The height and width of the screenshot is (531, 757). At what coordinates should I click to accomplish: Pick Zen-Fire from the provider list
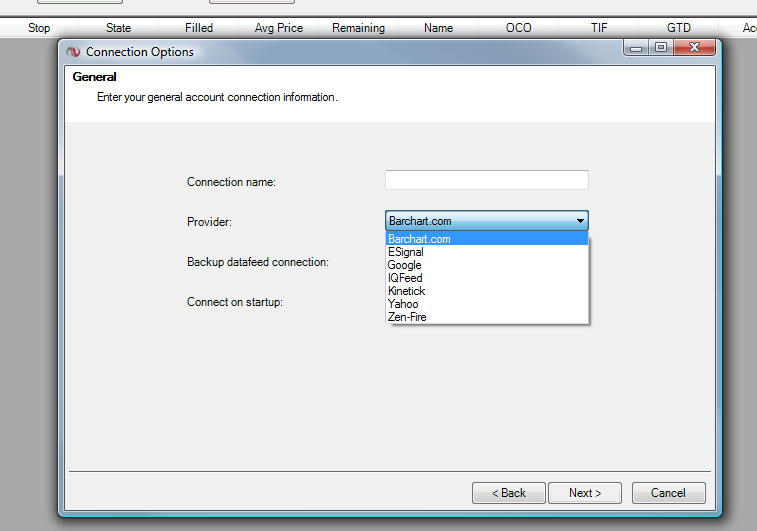click(487, 317)
